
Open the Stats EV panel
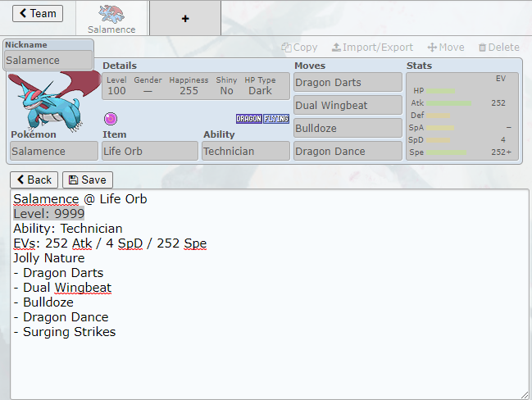(x=462, y=116)
